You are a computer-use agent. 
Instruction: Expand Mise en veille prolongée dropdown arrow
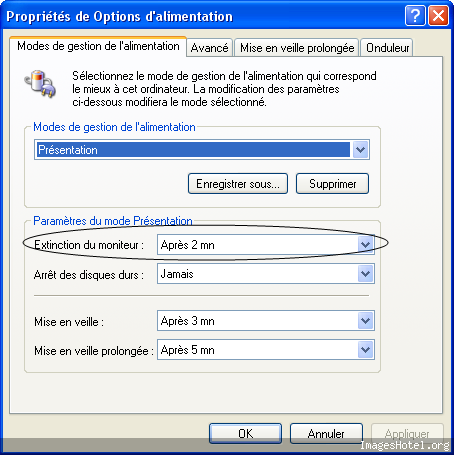[x=366, y=350]
